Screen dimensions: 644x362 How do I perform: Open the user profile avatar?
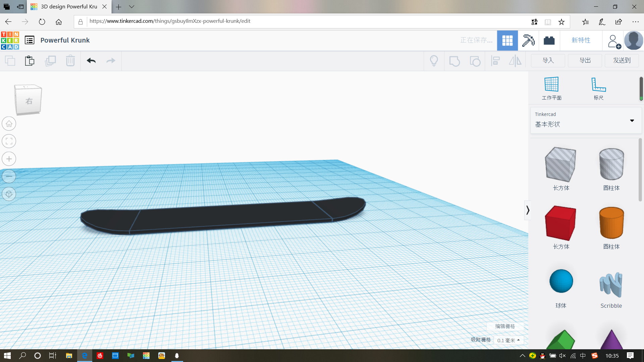coord(634,40)
